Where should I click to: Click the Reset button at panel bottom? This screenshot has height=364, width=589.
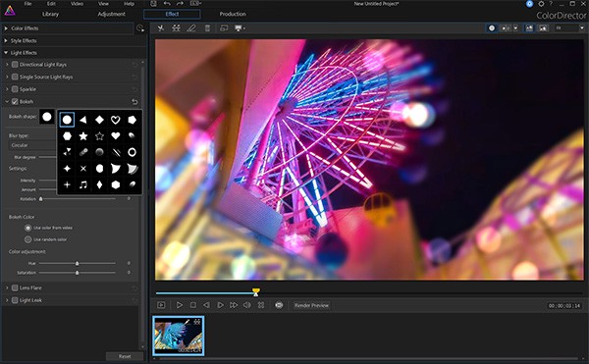[125, 356]
